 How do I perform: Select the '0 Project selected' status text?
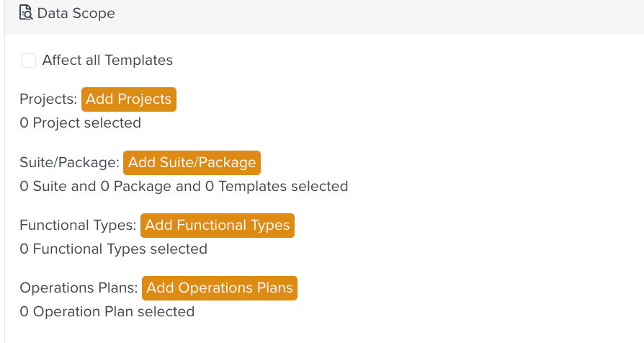pos(81,123)
